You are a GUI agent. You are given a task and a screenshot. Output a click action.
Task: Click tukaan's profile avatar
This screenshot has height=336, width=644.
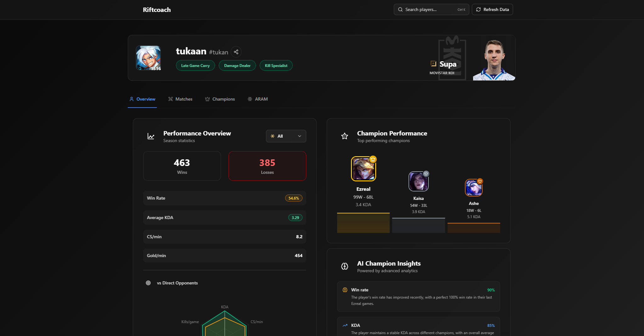click(x=148, y=58)
